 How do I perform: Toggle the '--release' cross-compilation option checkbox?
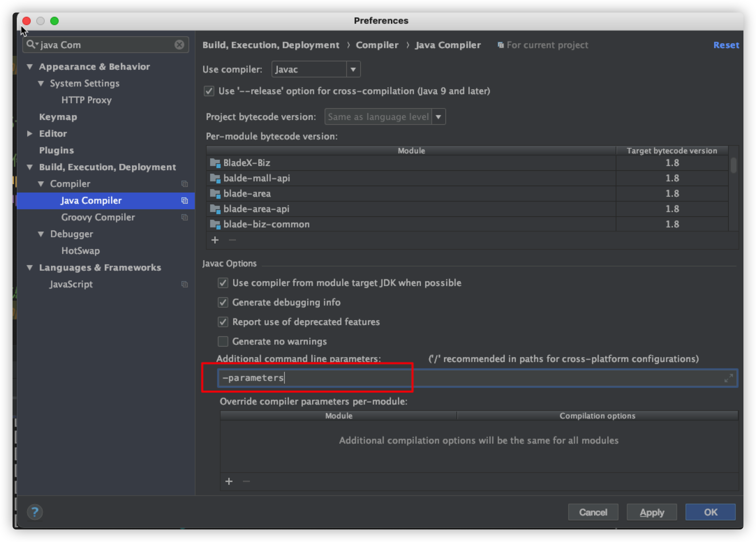pyautogui.click(x=209, y=91)
